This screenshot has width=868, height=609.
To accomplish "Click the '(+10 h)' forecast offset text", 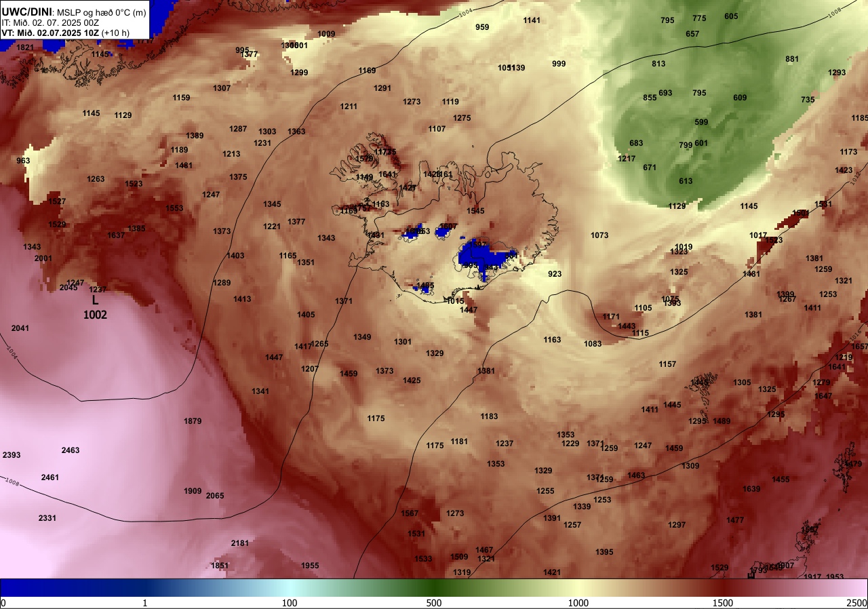I will [x=115, y=33].
